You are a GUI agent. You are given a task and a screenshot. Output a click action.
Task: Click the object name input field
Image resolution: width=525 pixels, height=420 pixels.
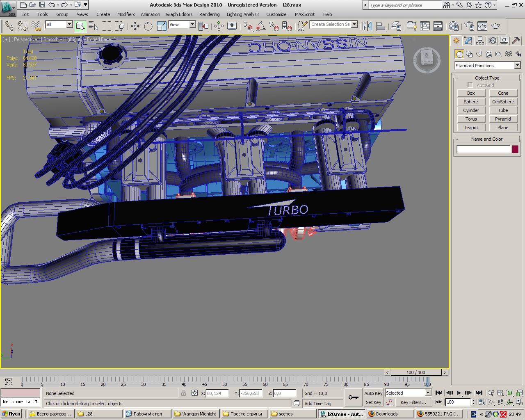tap(483, 149)
